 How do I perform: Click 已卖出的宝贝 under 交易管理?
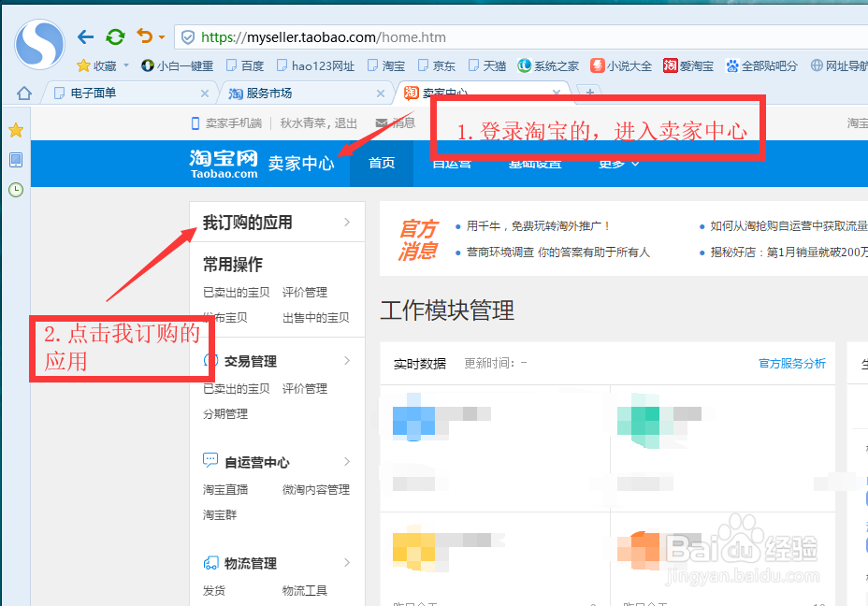click(x=237, y=388)
